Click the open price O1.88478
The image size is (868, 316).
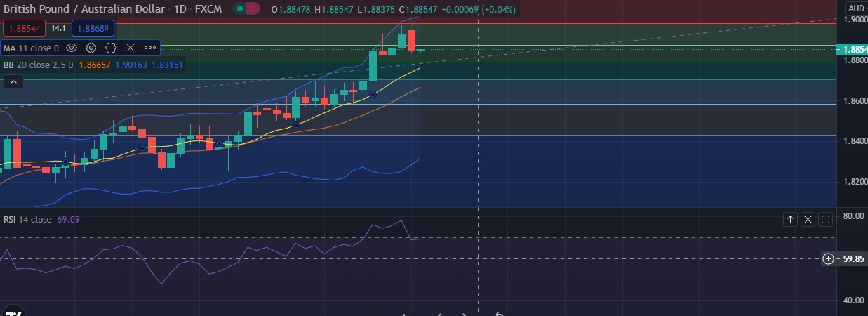tap(291, 10)
